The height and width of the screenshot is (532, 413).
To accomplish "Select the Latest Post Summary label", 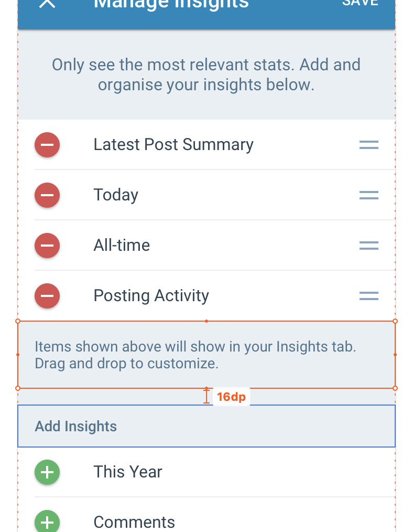I will (x=173, y=145).
